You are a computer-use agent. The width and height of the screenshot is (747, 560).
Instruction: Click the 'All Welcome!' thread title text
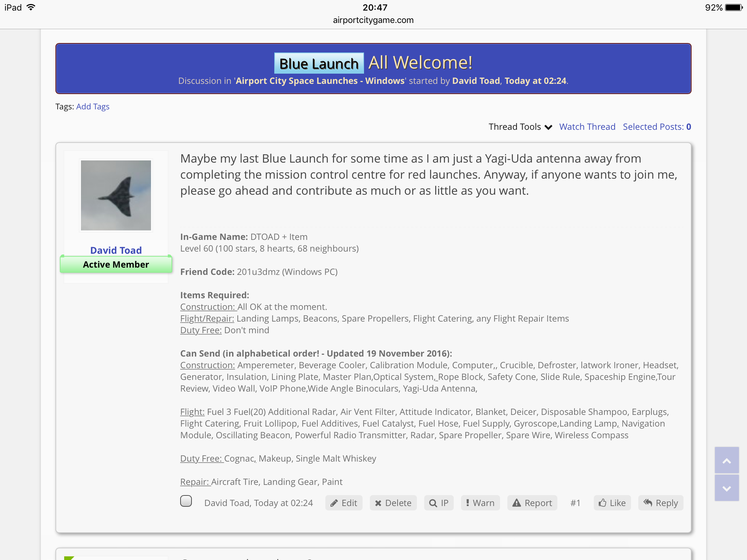point(420,63)
